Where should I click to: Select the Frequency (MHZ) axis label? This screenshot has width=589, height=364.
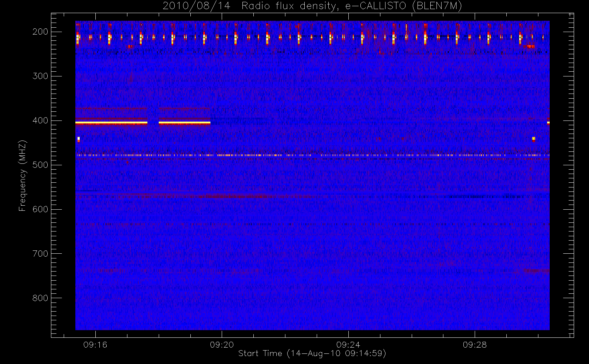pyautogui.click(x=23, y=175)
